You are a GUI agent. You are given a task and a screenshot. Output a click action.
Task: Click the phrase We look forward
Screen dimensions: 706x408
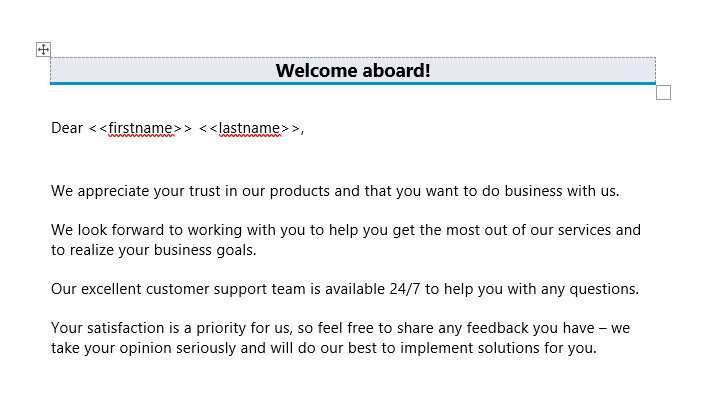107,230
